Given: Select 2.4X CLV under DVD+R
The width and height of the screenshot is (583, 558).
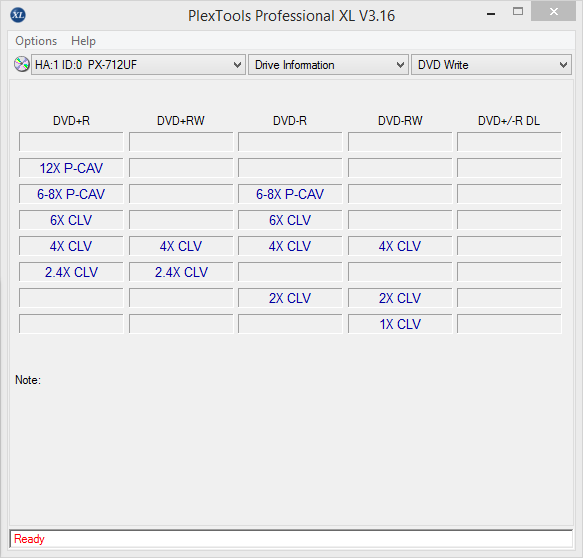Looking at the screenshot, I should [71, 272].
